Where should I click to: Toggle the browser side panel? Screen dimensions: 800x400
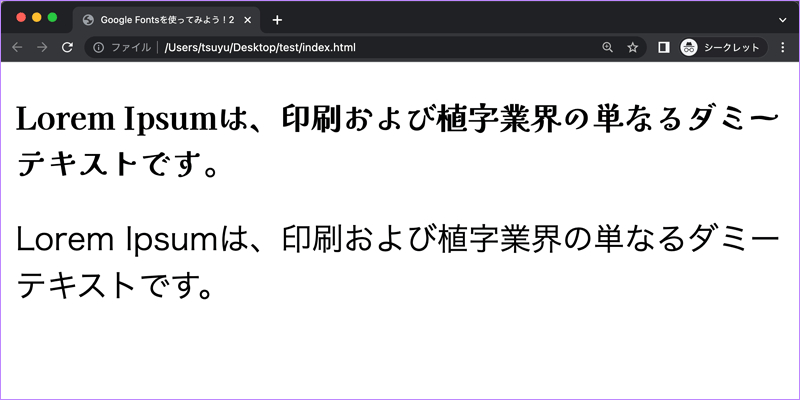(x=664, y=47)
